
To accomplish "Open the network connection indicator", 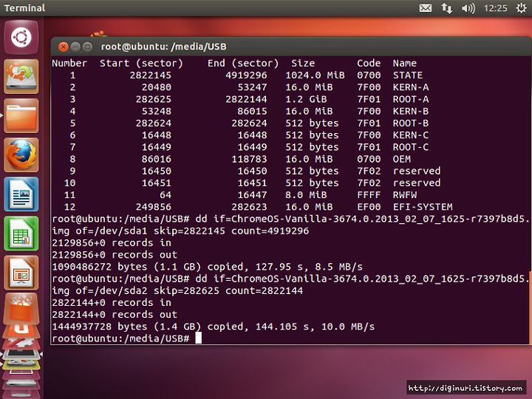I will tap(447, 8).
